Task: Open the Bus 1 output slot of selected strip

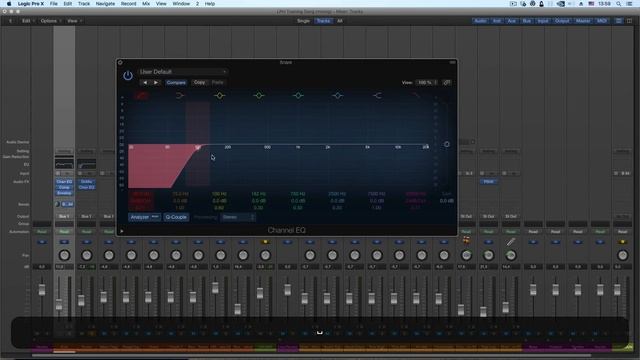Action: coord(64,216)
